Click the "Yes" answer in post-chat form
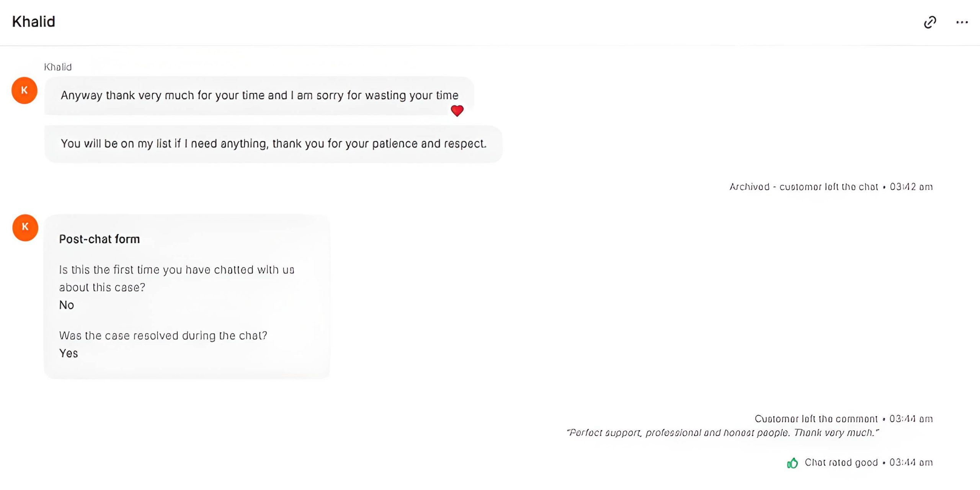The width and height of the screenshot is (980, 490). pos(69,353)
